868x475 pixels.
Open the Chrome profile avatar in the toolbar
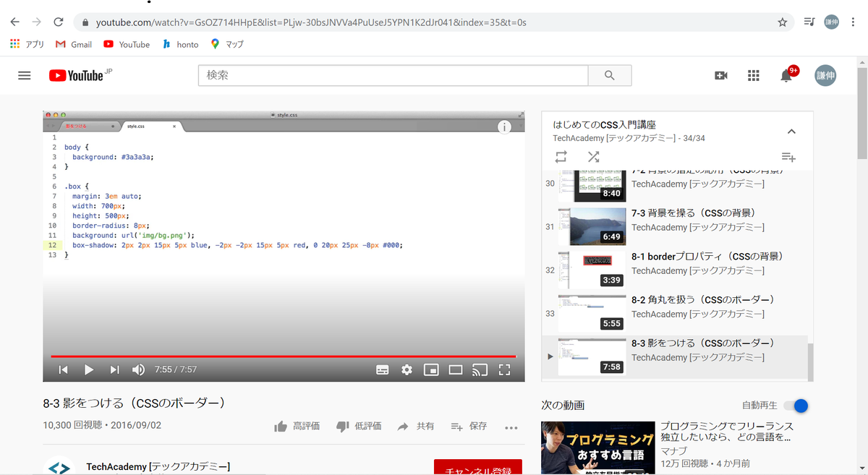point(832,22)
